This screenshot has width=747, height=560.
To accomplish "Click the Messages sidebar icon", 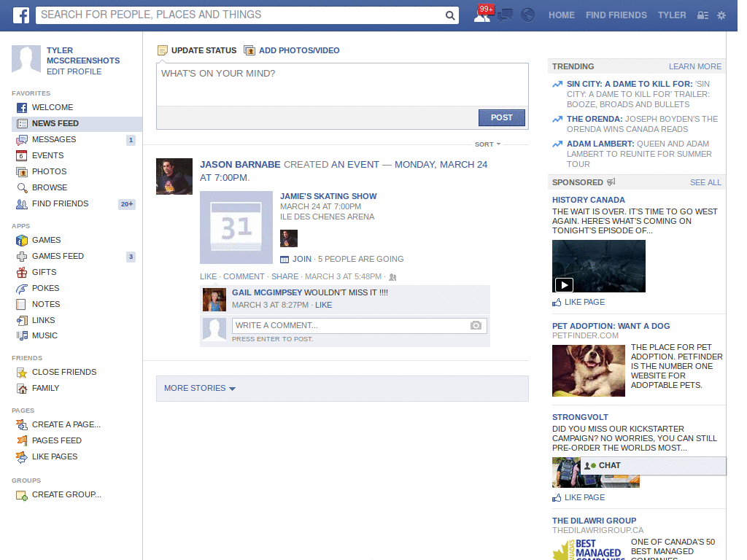I will [21, 139].
